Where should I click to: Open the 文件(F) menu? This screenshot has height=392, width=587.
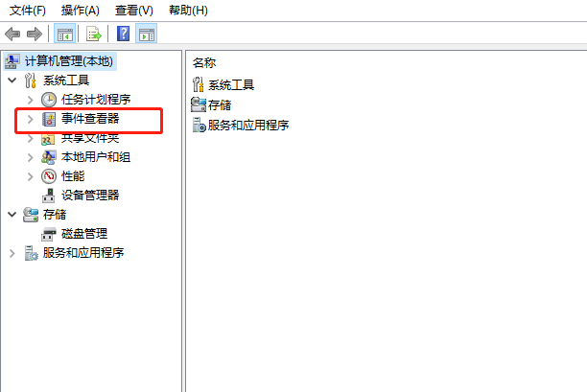point(27,11)
